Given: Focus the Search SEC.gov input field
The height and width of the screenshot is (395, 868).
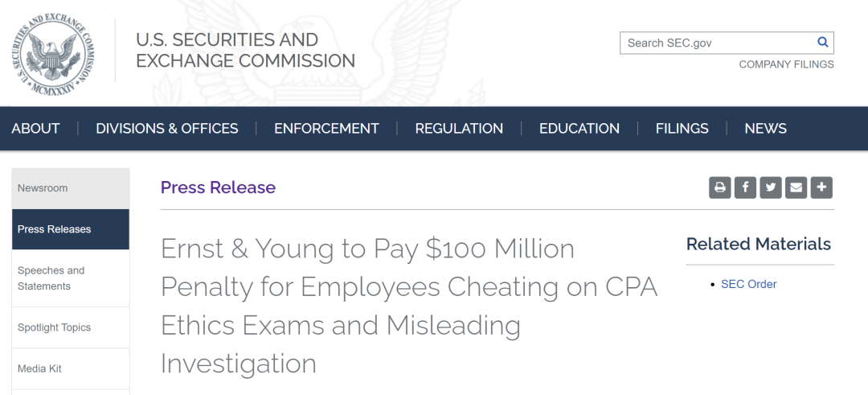Looking at the screenshot, I should point(718,43).
